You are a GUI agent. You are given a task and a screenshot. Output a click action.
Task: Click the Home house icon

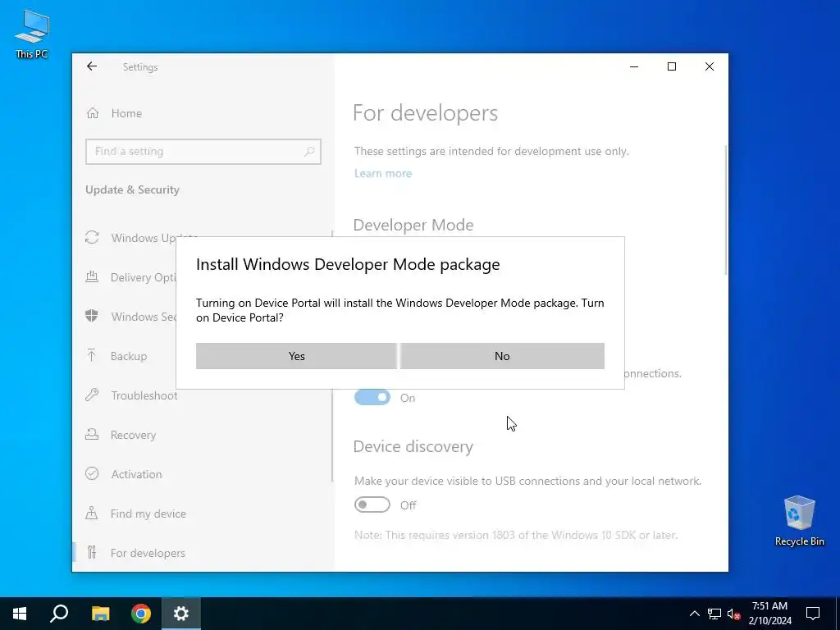pyautogui.click(x=93, y=113)
